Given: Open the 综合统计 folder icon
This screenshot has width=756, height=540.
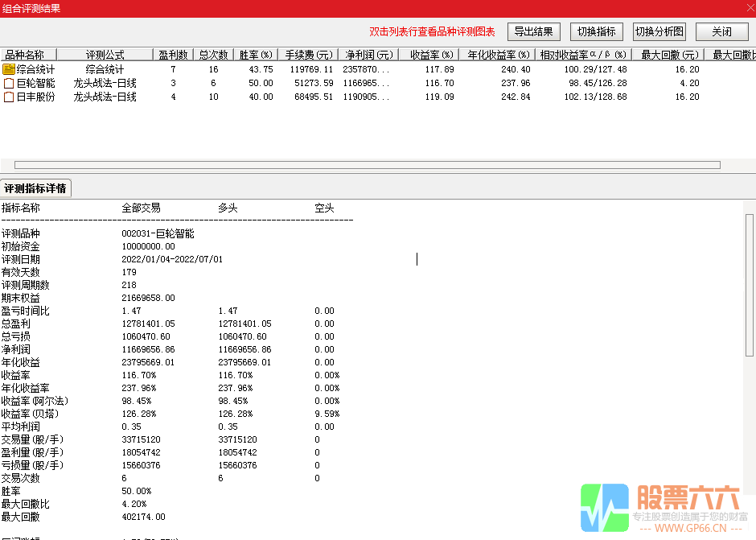Looking at the screenshot, I should 10,68.
